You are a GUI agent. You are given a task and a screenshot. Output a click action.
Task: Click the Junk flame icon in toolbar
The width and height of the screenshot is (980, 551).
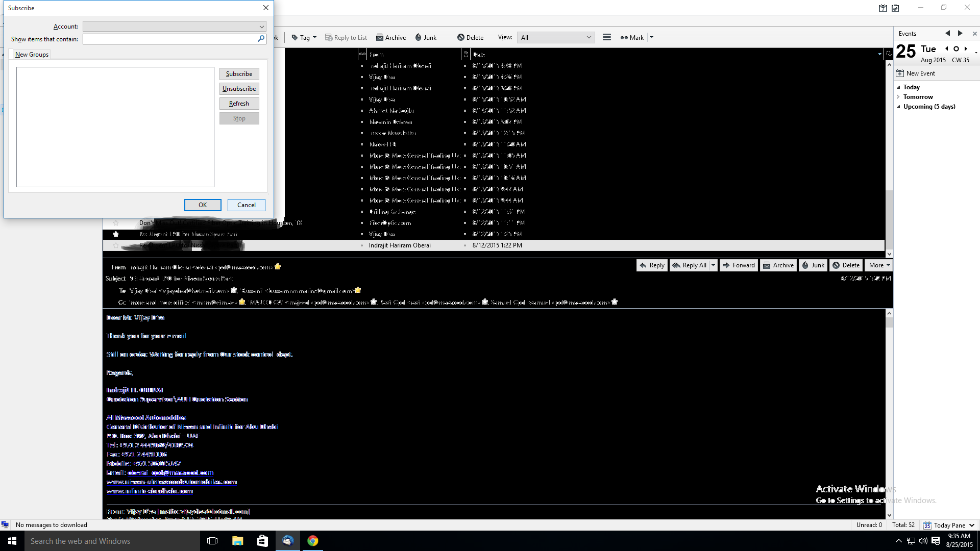[x=419, y=37]
